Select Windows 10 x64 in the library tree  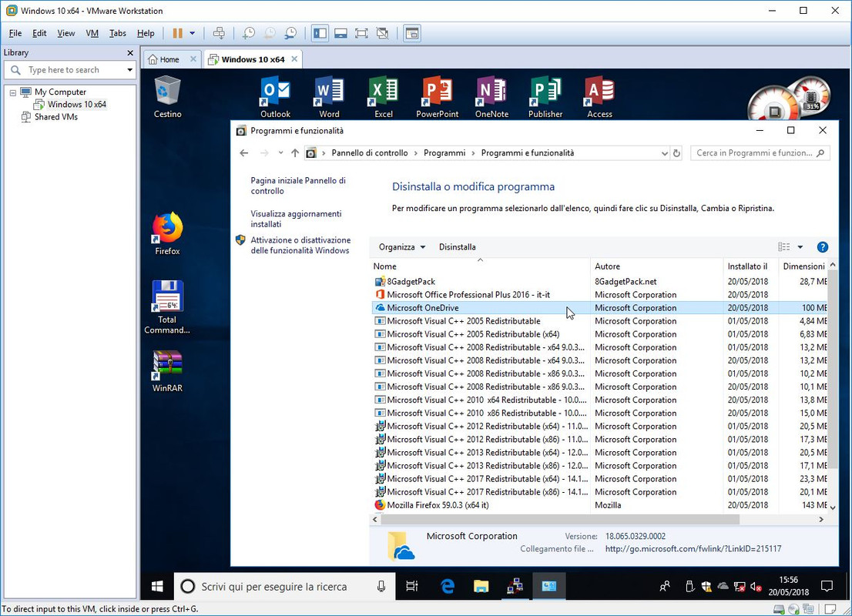76,104
